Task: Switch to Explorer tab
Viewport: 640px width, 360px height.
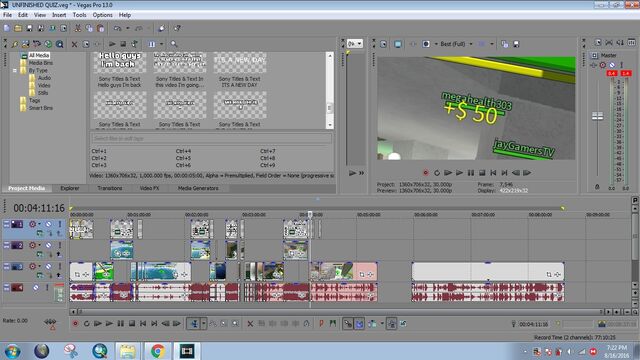Action: tap(70, 188)
